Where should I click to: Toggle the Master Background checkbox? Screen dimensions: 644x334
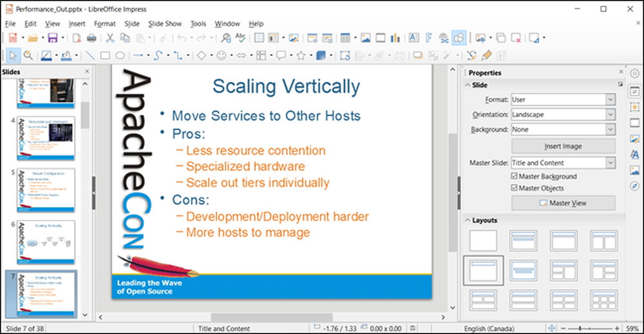(514, 177)
